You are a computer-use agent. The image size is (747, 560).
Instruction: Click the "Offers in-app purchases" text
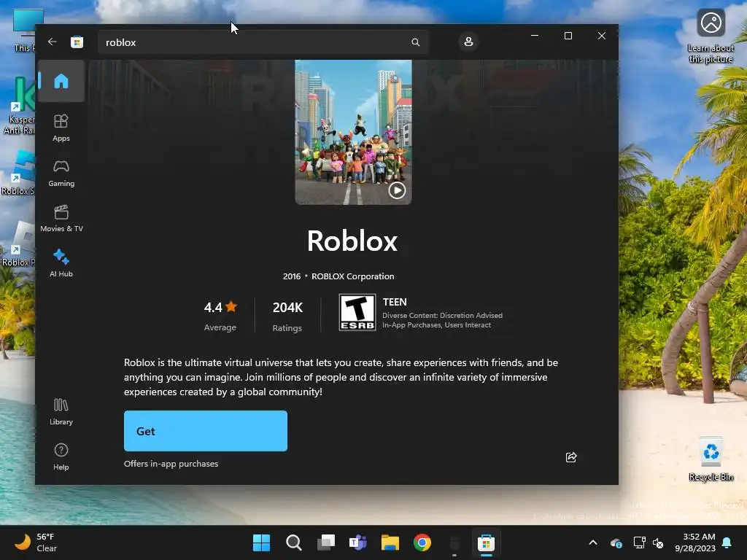coord(171,464)
